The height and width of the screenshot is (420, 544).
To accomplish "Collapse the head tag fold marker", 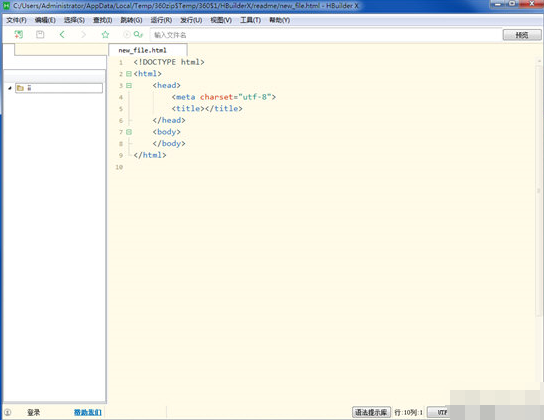I will pyautogui.click(x=129, y=85).
